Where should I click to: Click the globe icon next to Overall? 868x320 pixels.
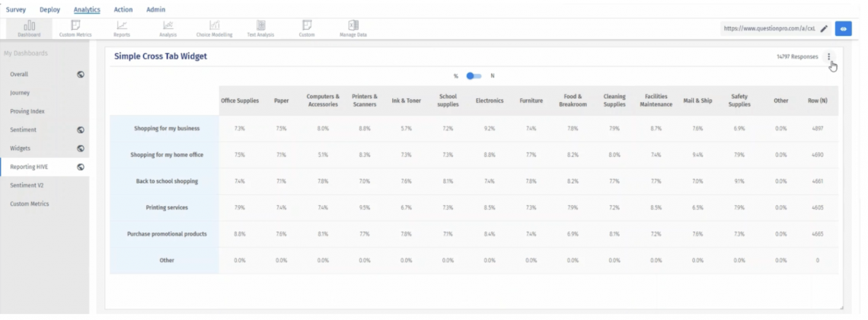click(81, 75)
